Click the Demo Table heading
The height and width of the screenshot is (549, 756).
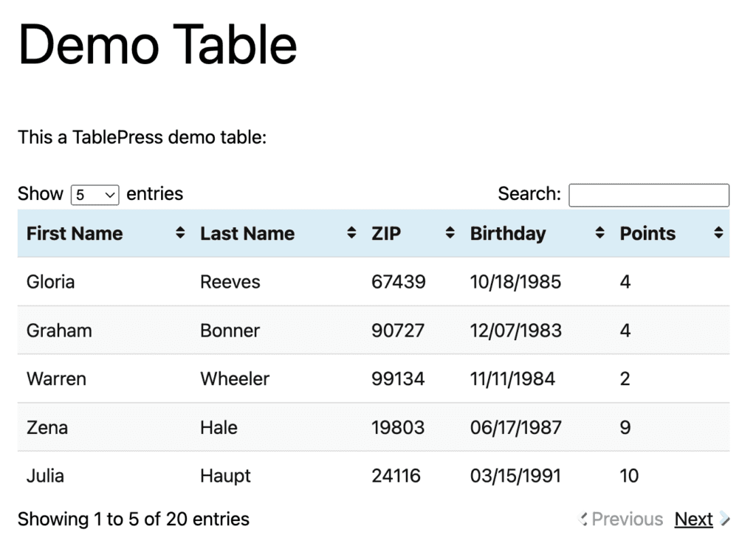click(159, 44)
